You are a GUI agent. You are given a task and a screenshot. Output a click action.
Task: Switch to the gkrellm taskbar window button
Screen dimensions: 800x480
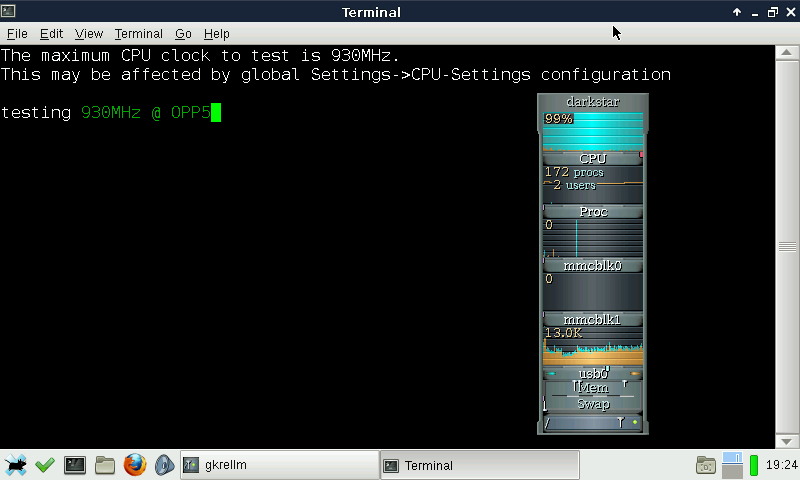tap(277, 465)
